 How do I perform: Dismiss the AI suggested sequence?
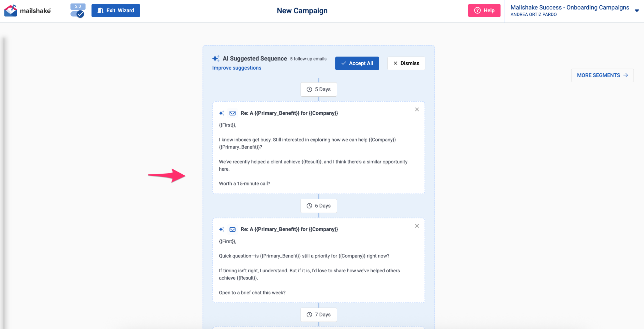click(x=406, y=63)
